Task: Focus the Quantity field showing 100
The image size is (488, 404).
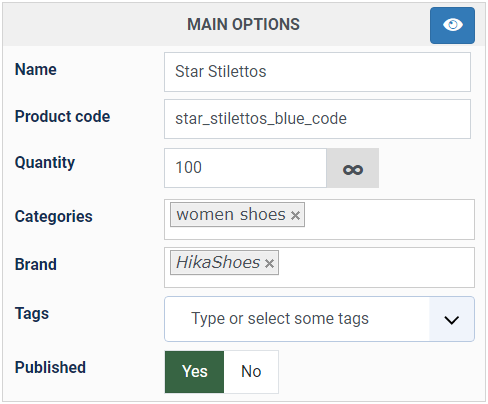Action: (x=245, y=168)
